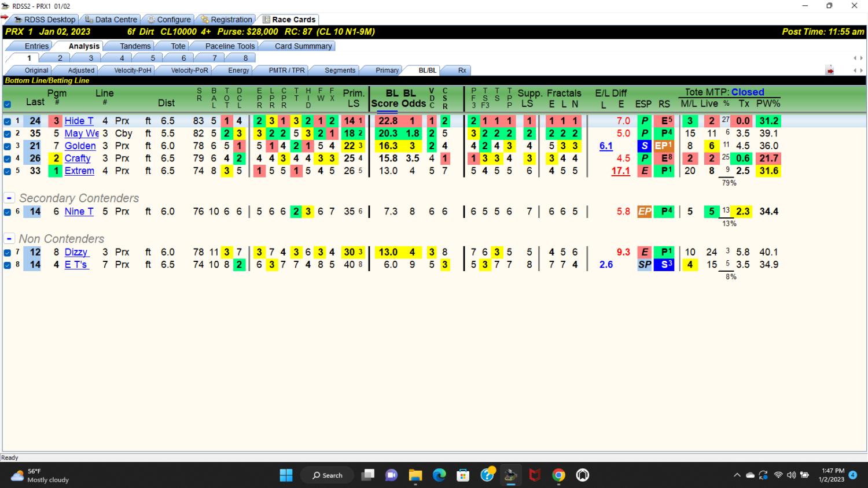
Task: Open Dizzy horse link
Action: [x=76, y=252]
